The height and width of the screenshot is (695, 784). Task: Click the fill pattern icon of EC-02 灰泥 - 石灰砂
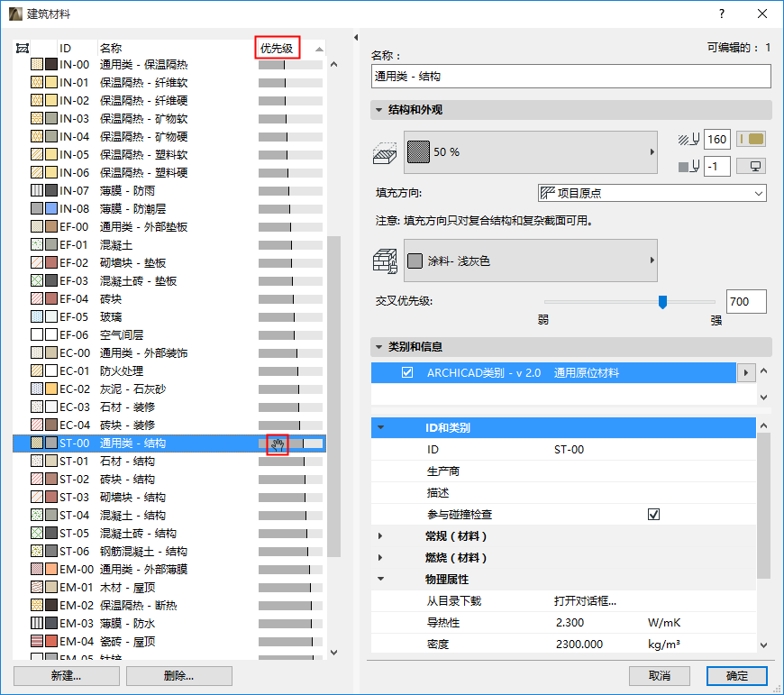pos(37,389)
